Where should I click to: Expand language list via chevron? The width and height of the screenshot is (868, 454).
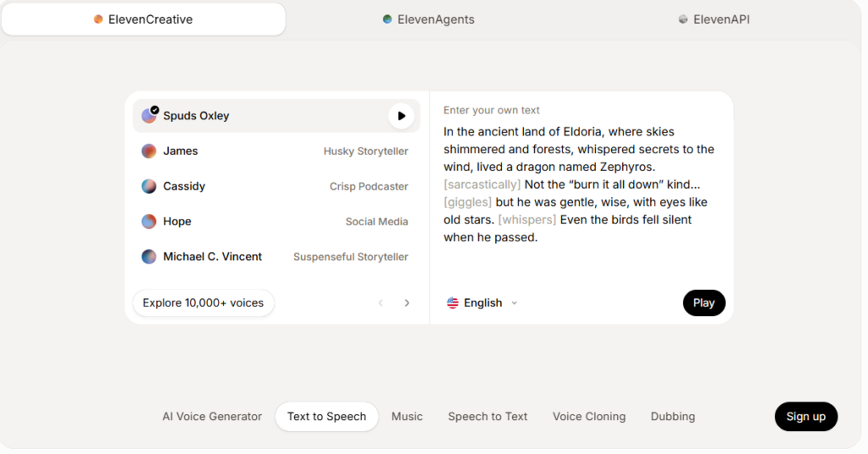pyautogui.click(x=515, y=303)
